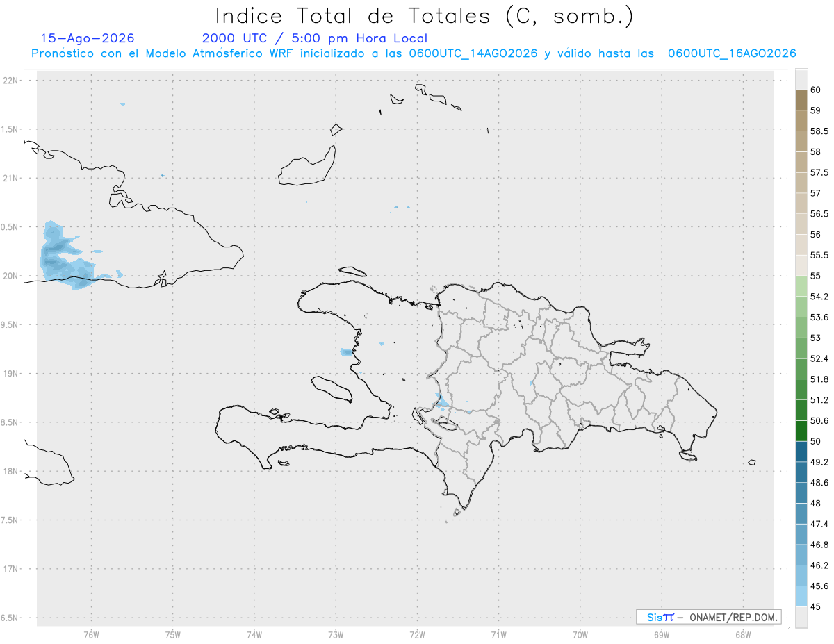834x644 pixels.
Task: Click the legend value '57.5'
Action: 819,172
